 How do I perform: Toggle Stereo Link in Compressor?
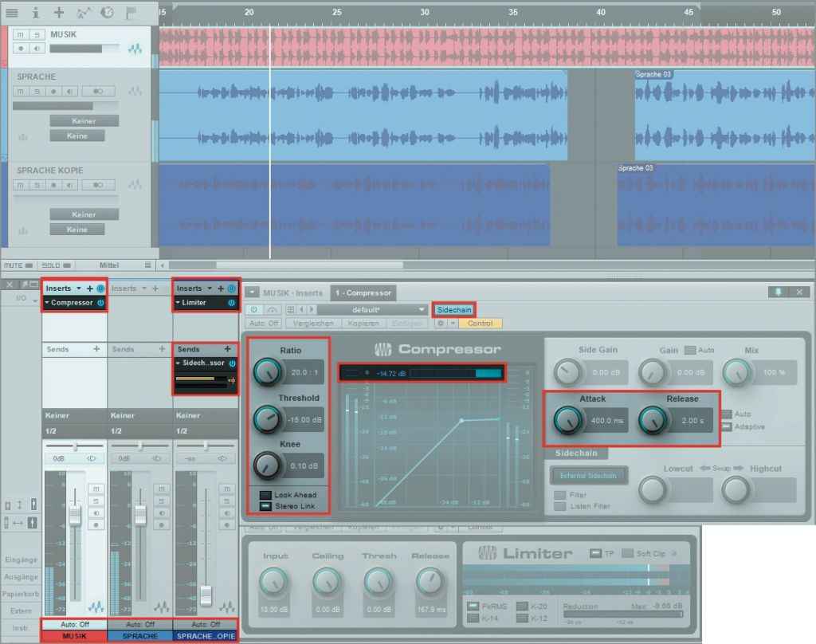click(265, 506)
